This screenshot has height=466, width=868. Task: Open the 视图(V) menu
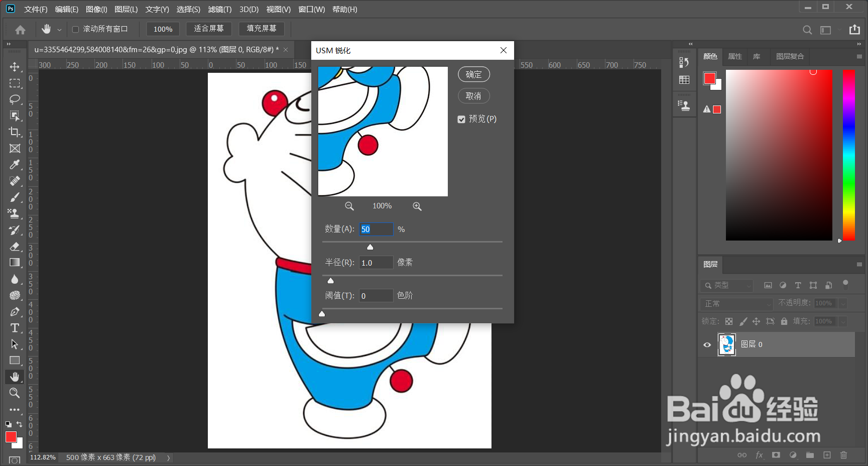(278, 10)
